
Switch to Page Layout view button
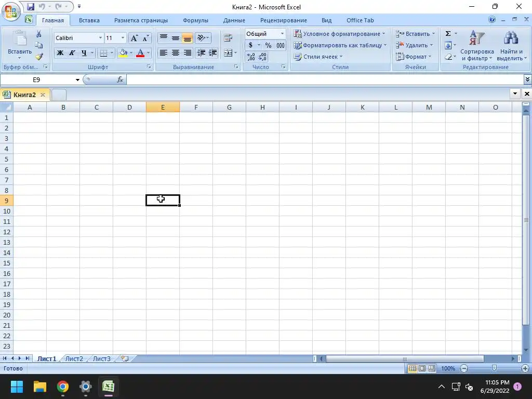click(x=422, y=368)
